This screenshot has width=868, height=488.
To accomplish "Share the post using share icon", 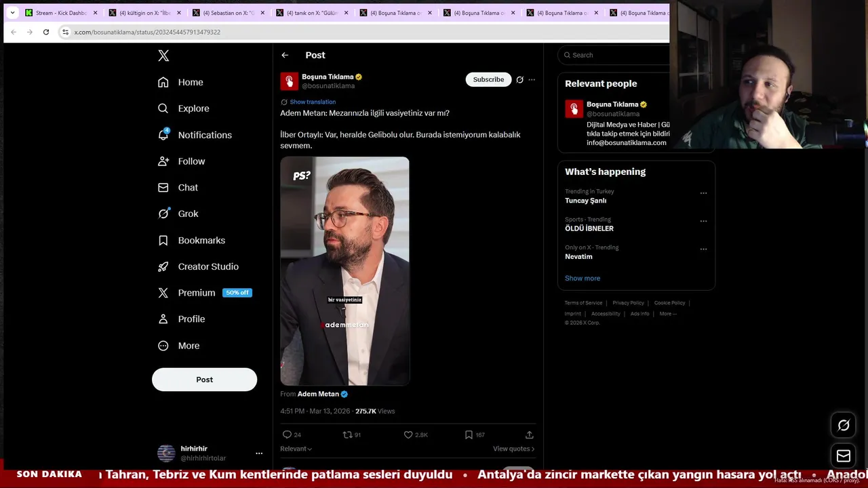I will tap(530, 434).
